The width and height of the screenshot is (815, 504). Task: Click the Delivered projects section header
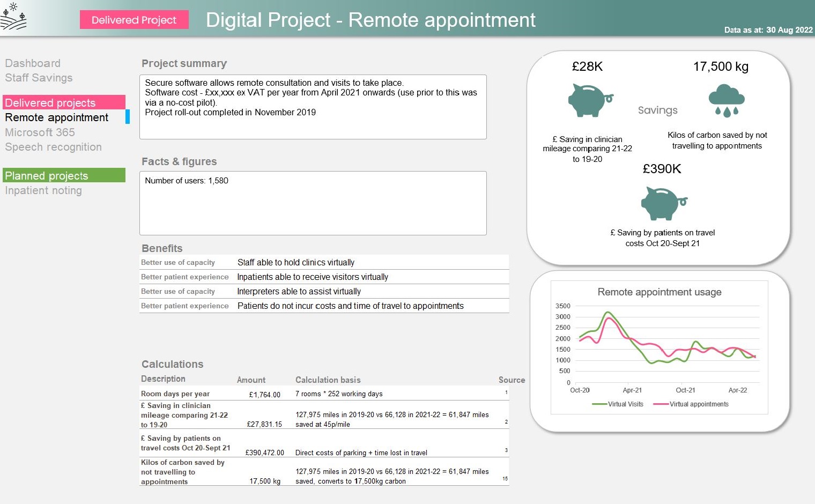click(x=50, y=102)
